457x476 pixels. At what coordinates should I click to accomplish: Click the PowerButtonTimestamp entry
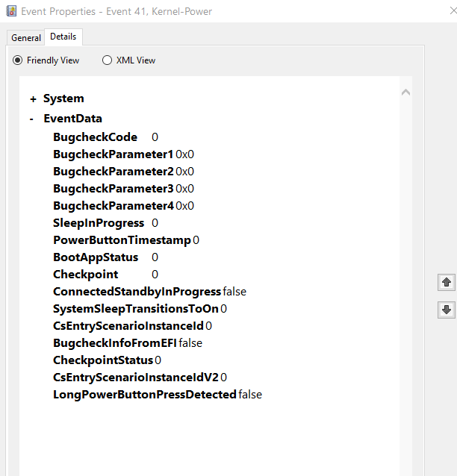122,240
